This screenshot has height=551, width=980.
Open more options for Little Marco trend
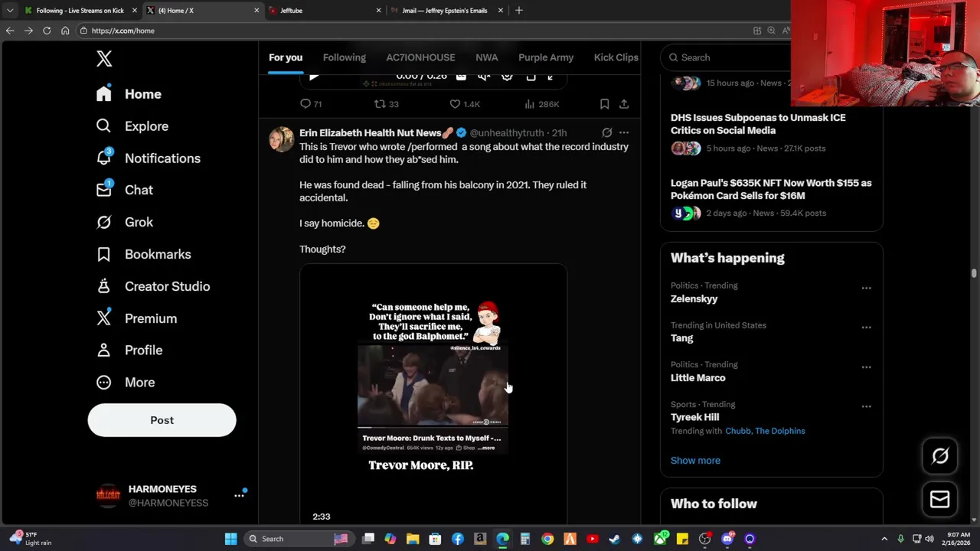click(866, 367)
